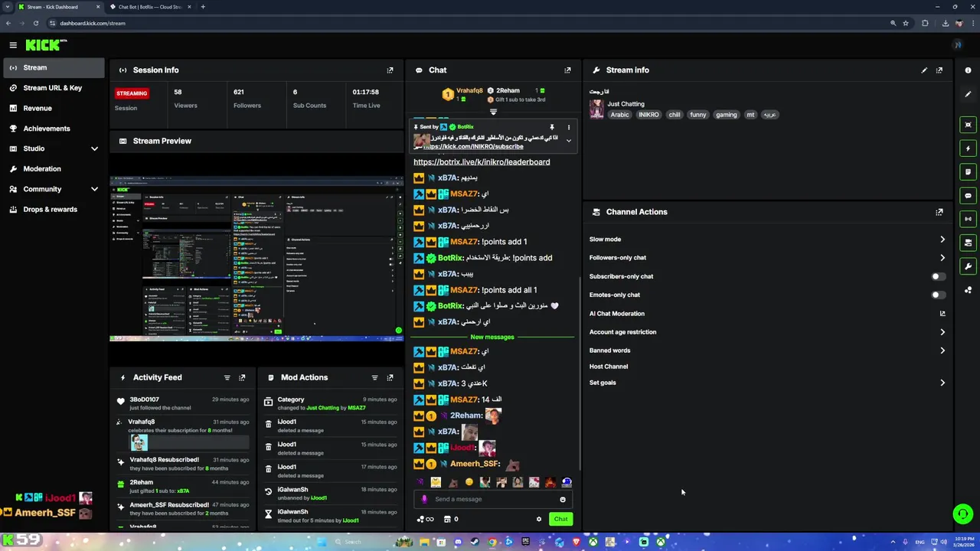Expand Banned words settings
This screenshot has height=551, width=980.
pos(942,350)
